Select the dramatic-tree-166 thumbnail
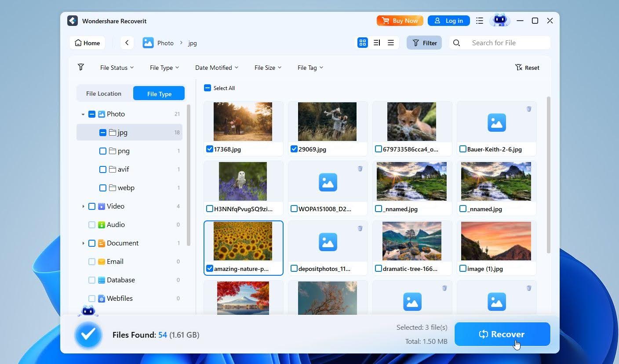619x364 pixels. coord(411,241)
